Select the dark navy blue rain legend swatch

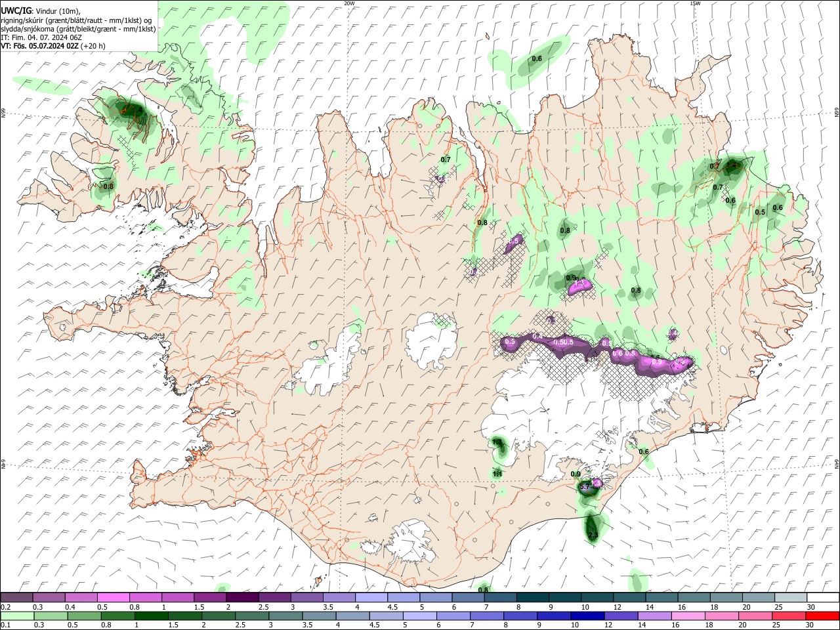click(587, 616)
